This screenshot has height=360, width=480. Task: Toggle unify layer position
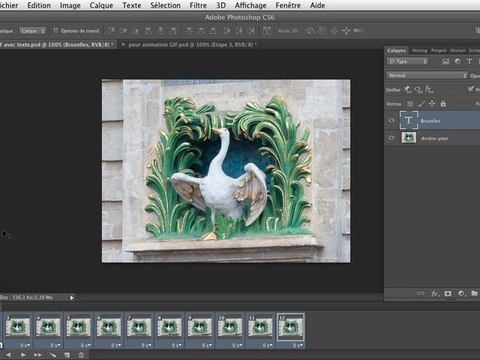coord(408,89)
